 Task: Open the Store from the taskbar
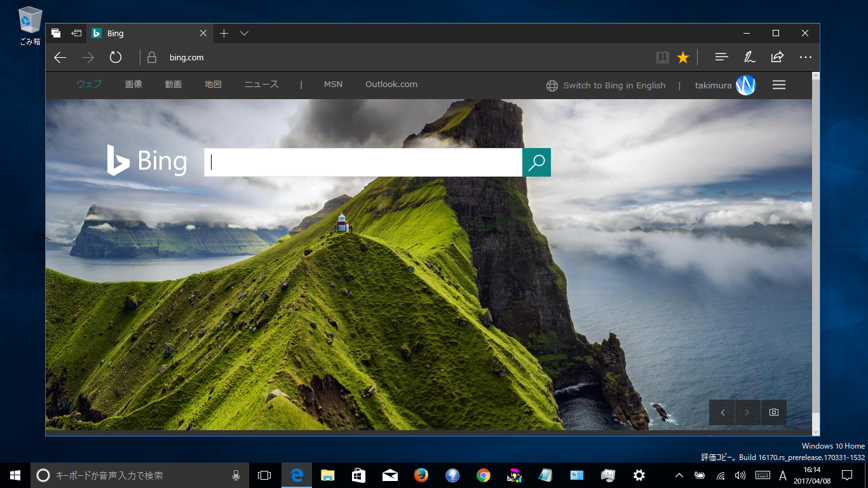[x=359, y=475]
